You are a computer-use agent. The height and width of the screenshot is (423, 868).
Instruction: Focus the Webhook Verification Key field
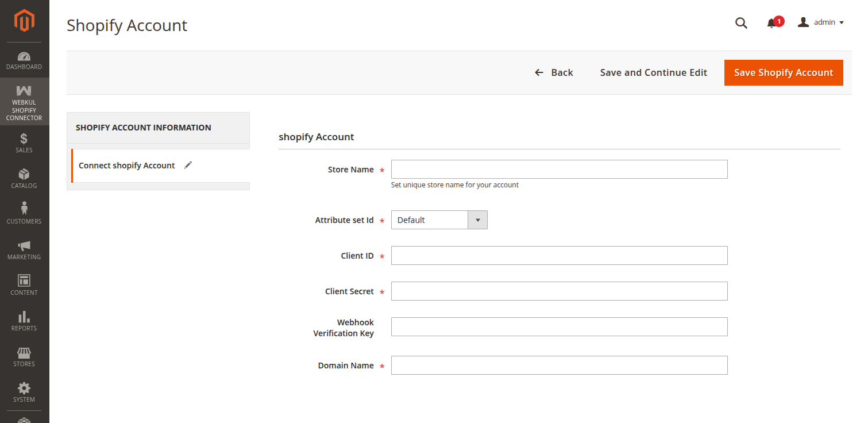coord(560,327)
